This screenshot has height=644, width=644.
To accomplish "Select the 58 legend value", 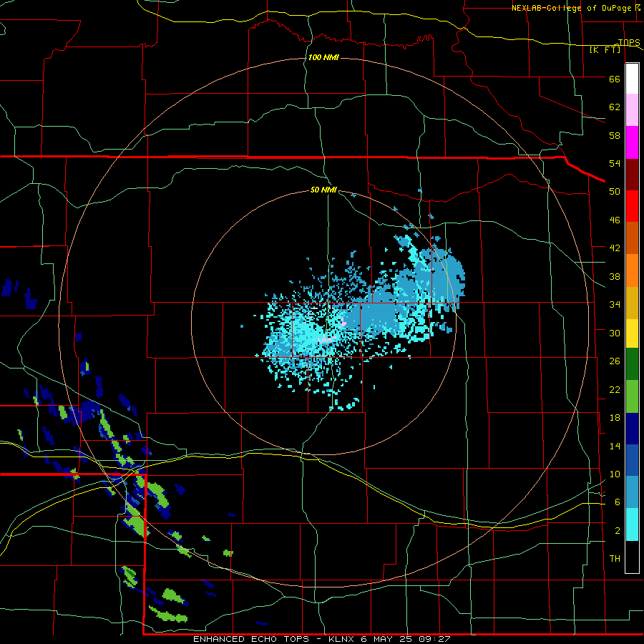I will click(615, 135).
